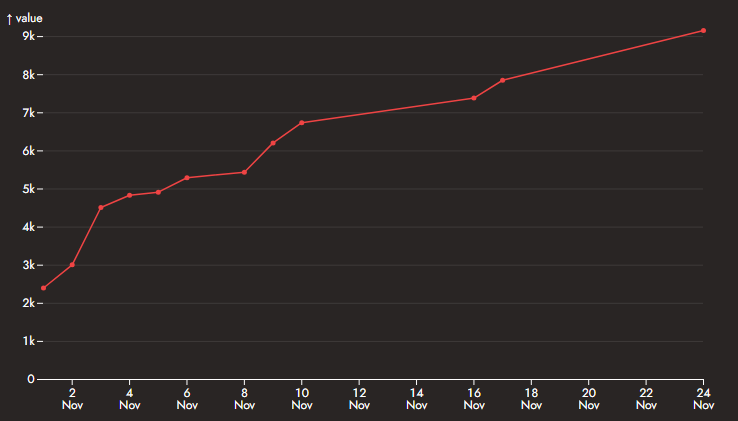
Task: Select the last data point at 24 Nov
Action: click(704, 31)
